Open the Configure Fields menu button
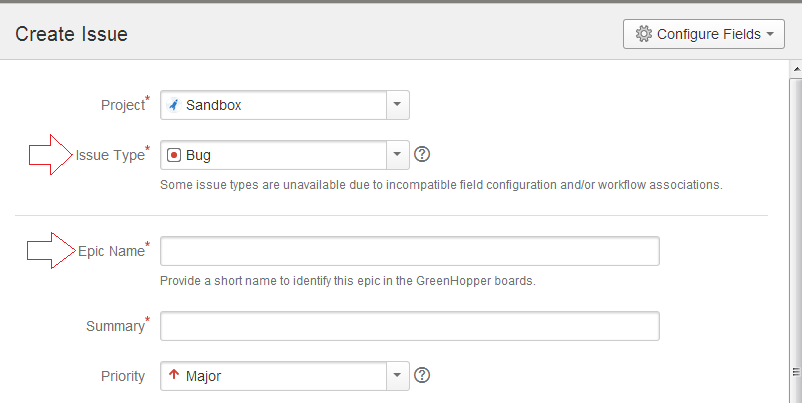 [x=703, y=34]
